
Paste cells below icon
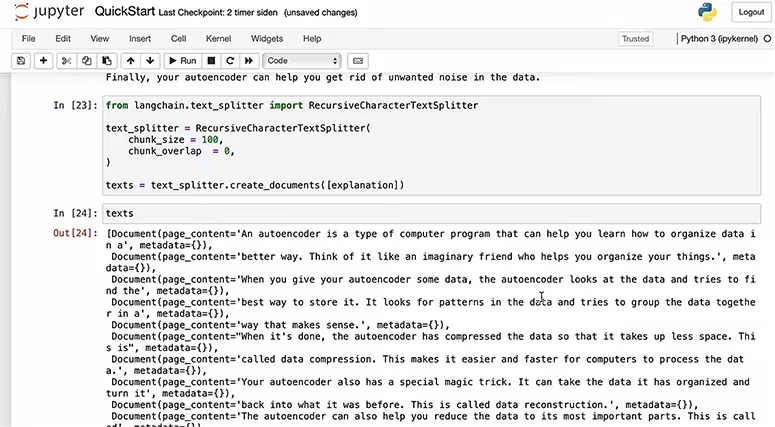pos(107,61)
